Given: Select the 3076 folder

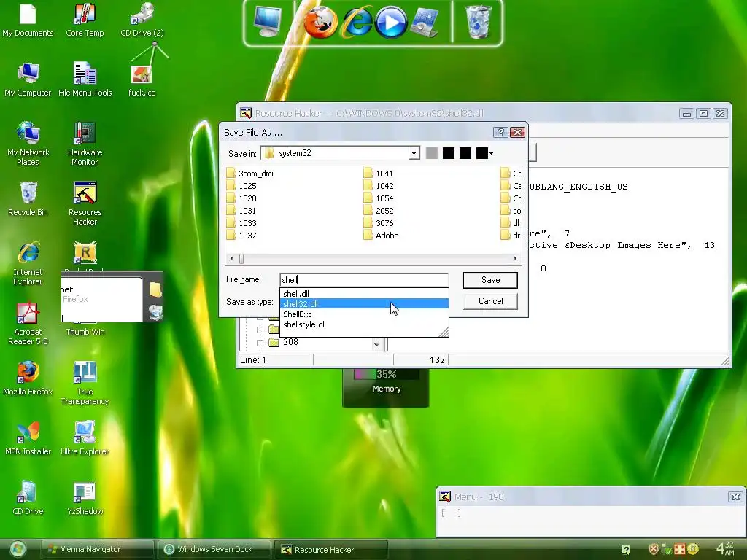Looking at the screenshot, I should pyautogui.click(x=379, y=223).
